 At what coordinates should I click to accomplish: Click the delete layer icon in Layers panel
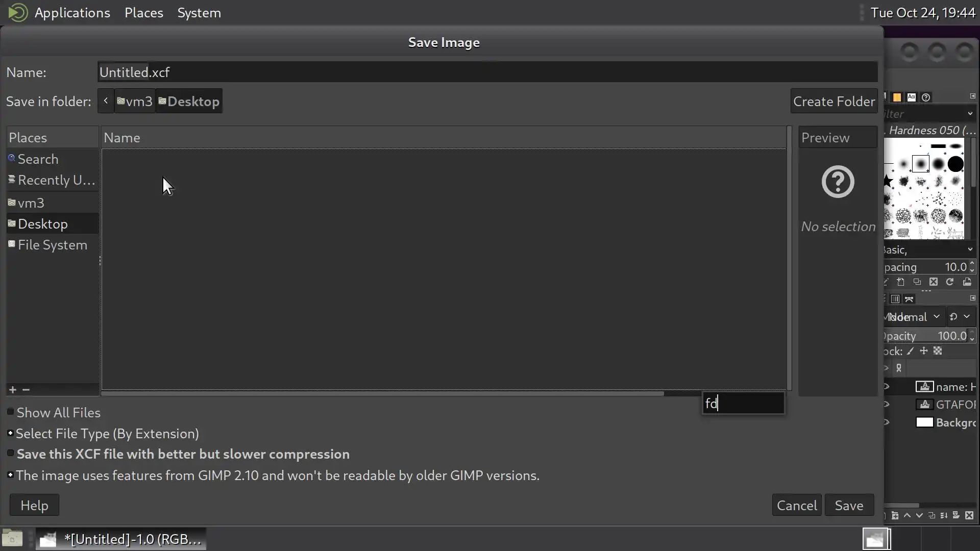click(x=969, y=516)
